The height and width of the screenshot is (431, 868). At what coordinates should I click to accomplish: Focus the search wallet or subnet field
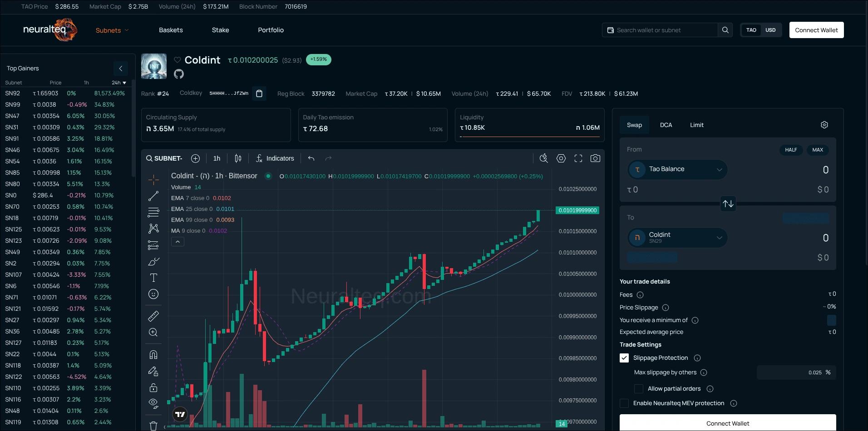click(x=660, y=30)
